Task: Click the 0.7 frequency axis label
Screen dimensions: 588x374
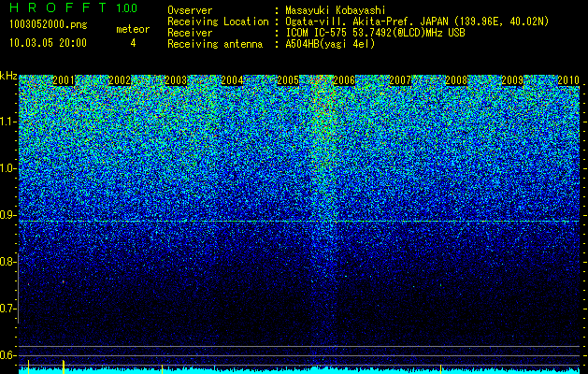Action: point(7,309)
